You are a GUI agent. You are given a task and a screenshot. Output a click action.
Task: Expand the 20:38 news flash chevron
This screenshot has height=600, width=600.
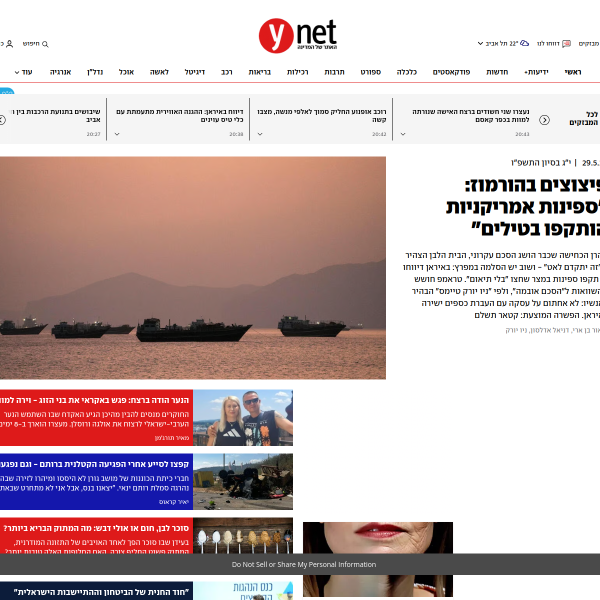pos(117,134)
